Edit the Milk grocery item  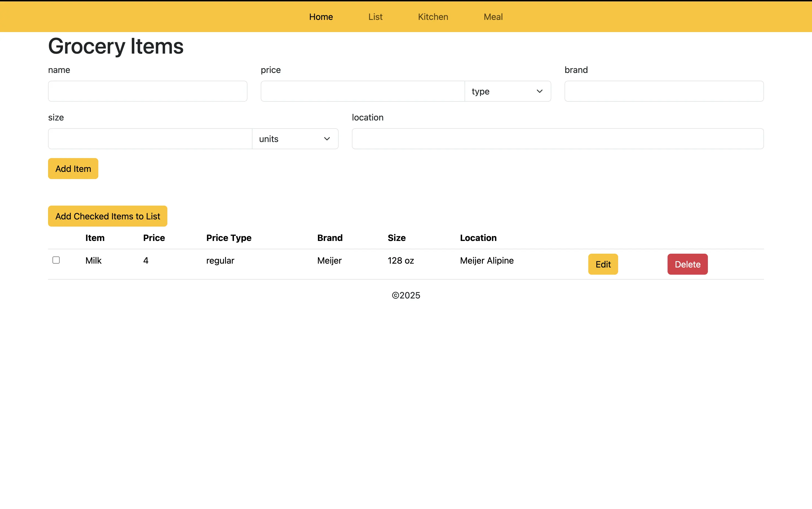tap(602, 264)
